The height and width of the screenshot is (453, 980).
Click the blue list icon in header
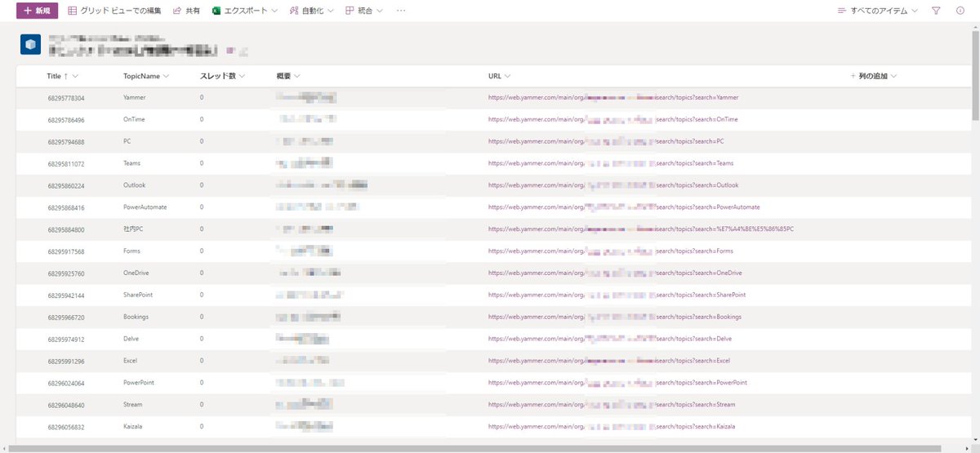30,45
